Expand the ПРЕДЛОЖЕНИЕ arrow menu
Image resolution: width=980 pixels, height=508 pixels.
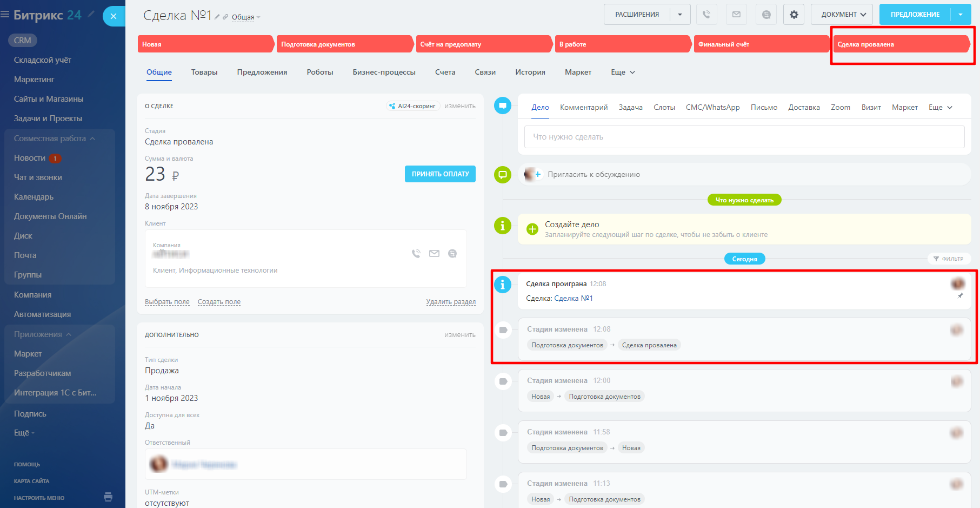(961, 15)
